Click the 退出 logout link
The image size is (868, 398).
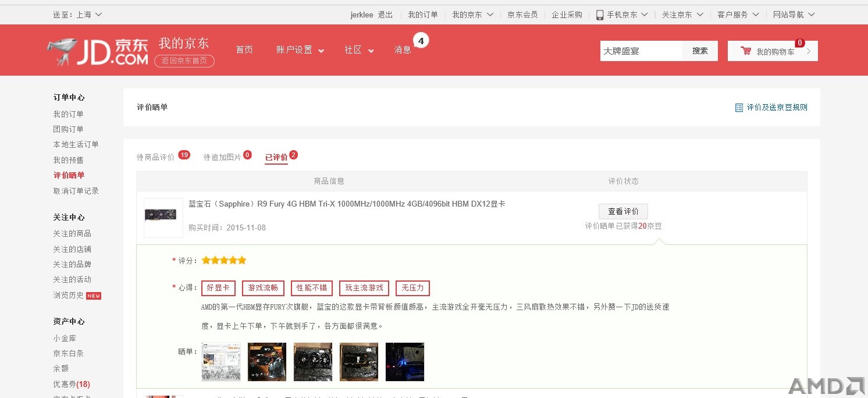(x=386, y=15)
